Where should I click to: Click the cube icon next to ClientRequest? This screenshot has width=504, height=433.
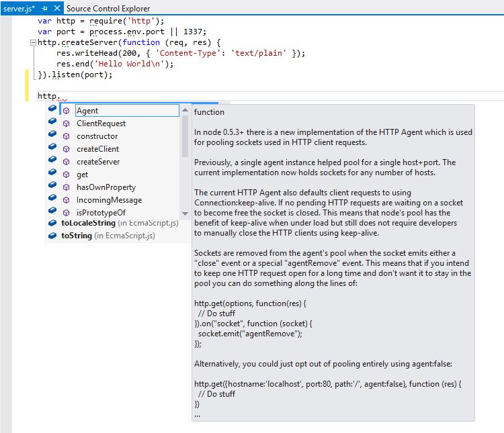(66, 124)
